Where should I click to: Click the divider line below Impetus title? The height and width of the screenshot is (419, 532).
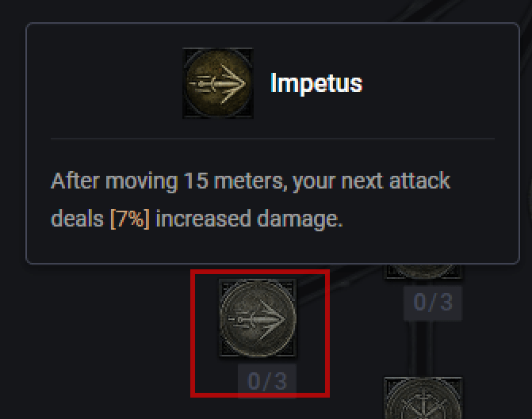coord(272,139)
